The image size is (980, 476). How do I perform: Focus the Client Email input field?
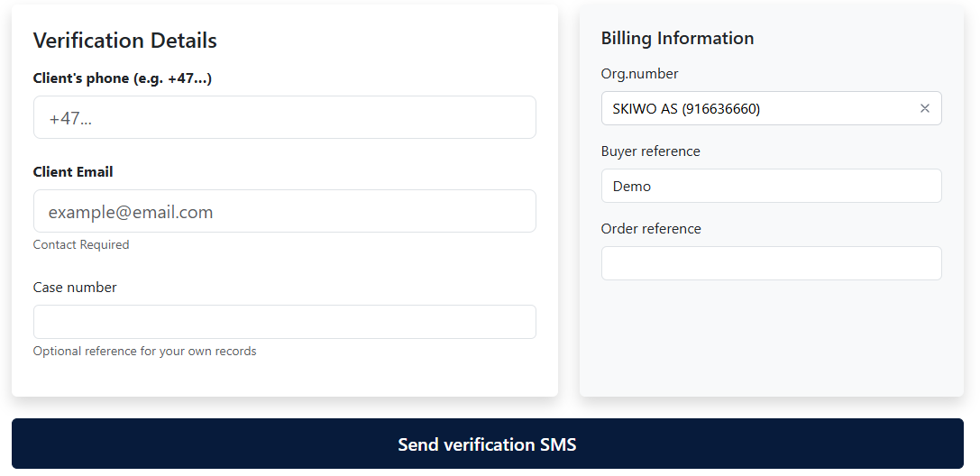pyautogui.click(x=284, y=211)
